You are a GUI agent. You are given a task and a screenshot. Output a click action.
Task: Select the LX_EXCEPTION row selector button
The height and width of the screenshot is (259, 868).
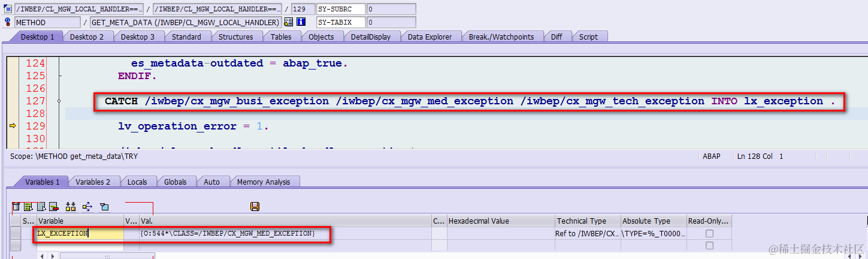click(16, 233)
